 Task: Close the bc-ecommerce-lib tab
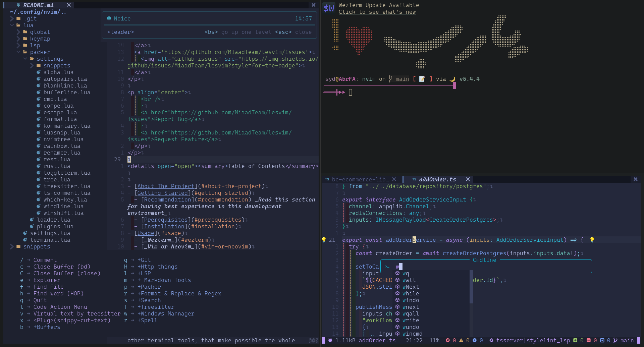[x=394, y=179]
